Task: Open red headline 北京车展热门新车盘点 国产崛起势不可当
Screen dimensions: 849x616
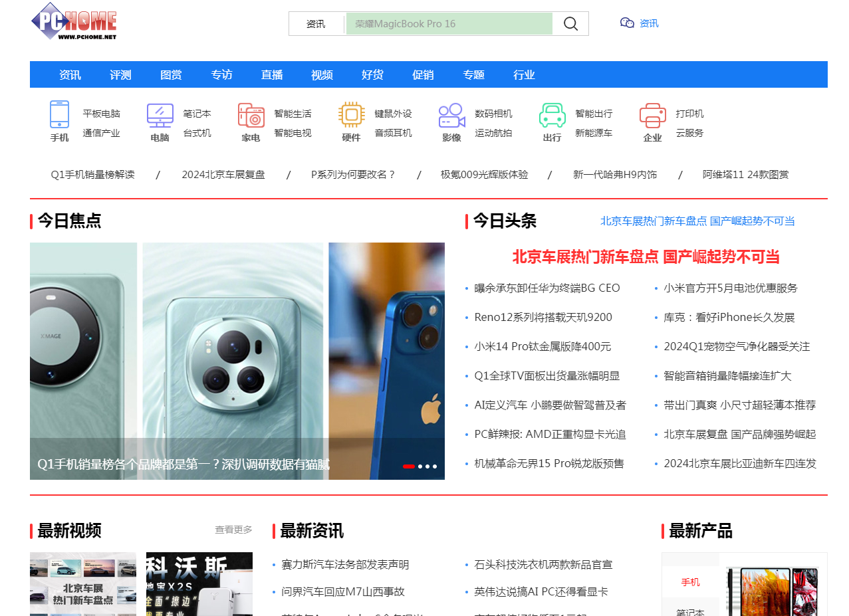Action: tap(646, 257)
